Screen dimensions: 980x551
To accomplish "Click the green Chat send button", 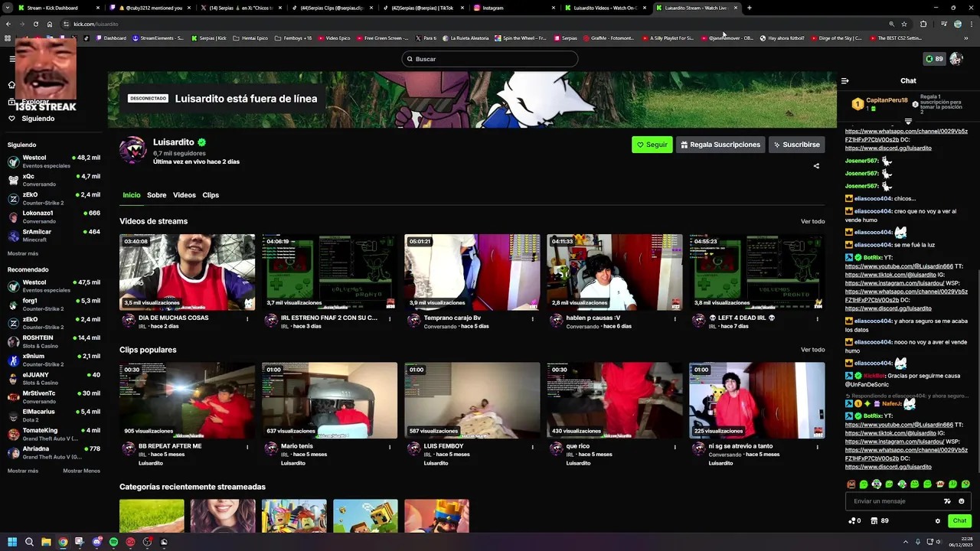I will pos(959,520).
